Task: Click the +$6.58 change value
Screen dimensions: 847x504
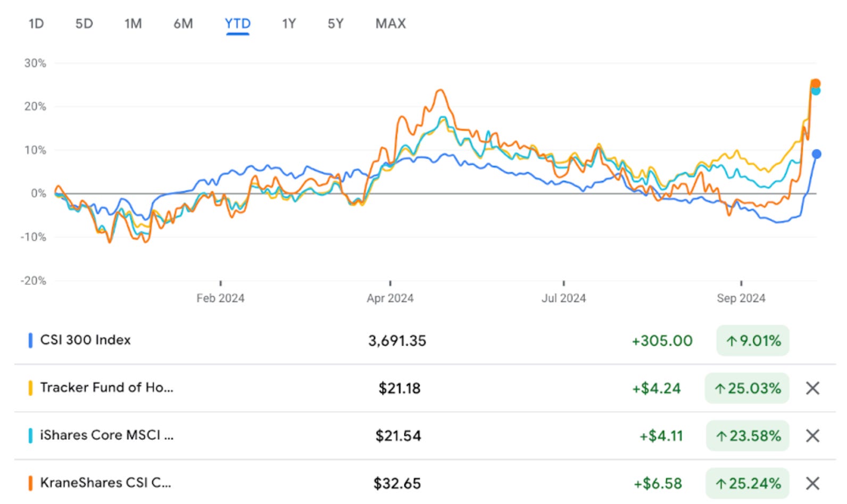Action: click(658, 484)
